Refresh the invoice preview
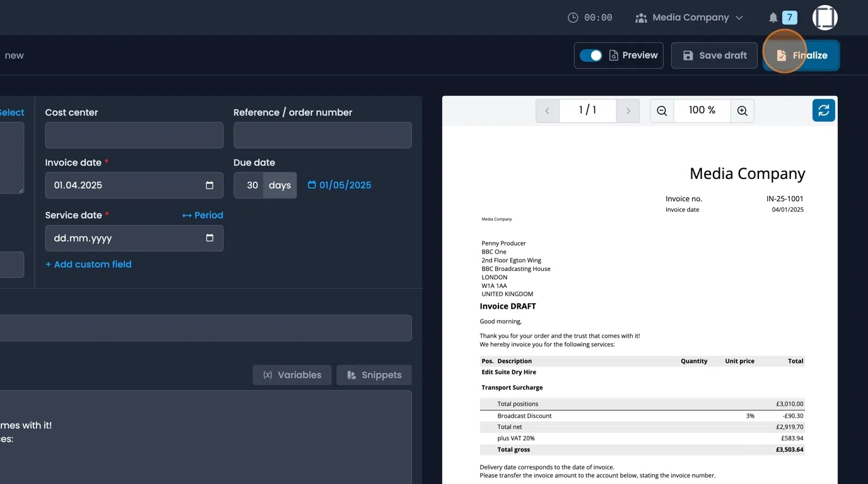Screen dimensions: 868x484 (823, 110)
